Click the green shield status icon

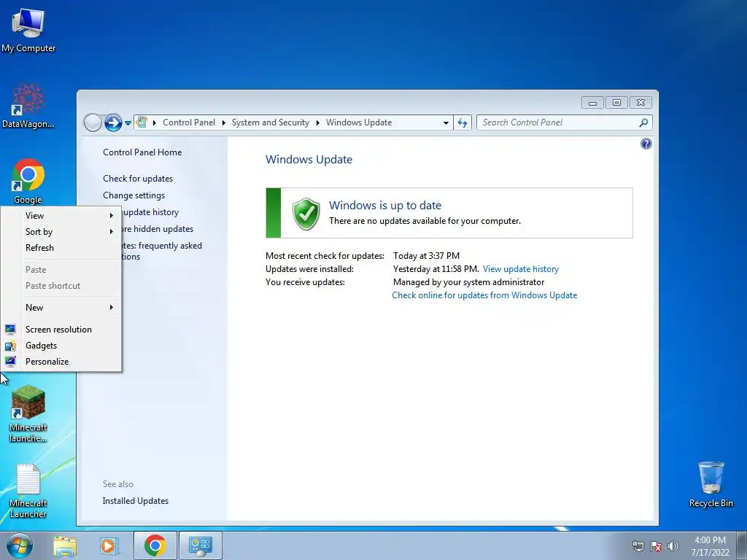306,214
